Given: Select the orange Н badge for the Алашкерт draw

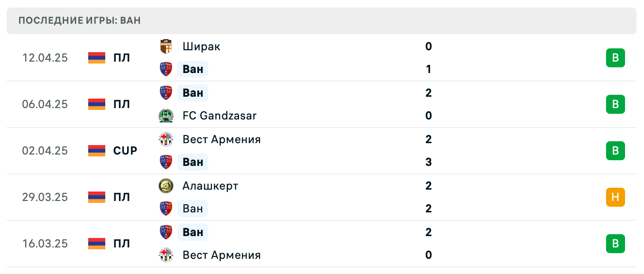Looking at the screenshot, I should tap(615, 197).
